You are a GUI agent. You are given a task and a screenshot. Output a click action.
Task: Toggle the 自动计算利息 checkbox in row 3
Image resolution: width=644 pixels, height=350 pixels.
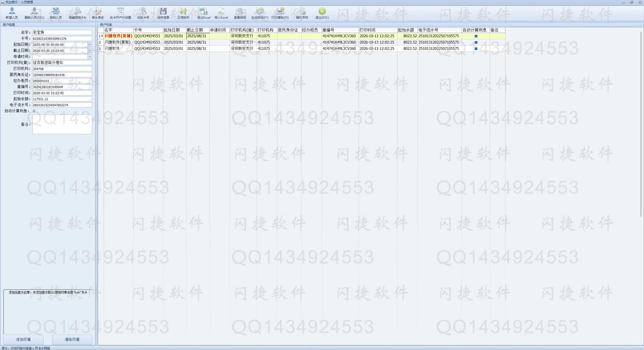476,49
